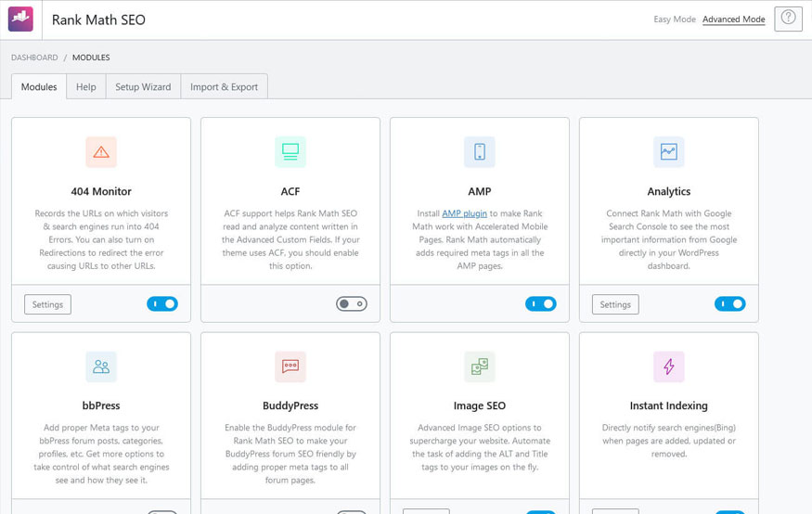This screenshot has height=514, width=812.
Task: Navigate to DASHBOARD breadcrumb
Action: [34, 58]
